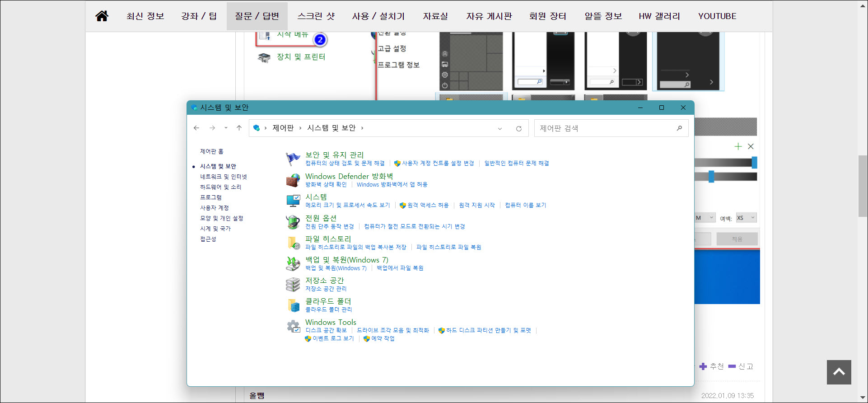This screenshot has height=403, width=868.
Task: Open the 전원 옵션 heading
Action: click(321, 218)
